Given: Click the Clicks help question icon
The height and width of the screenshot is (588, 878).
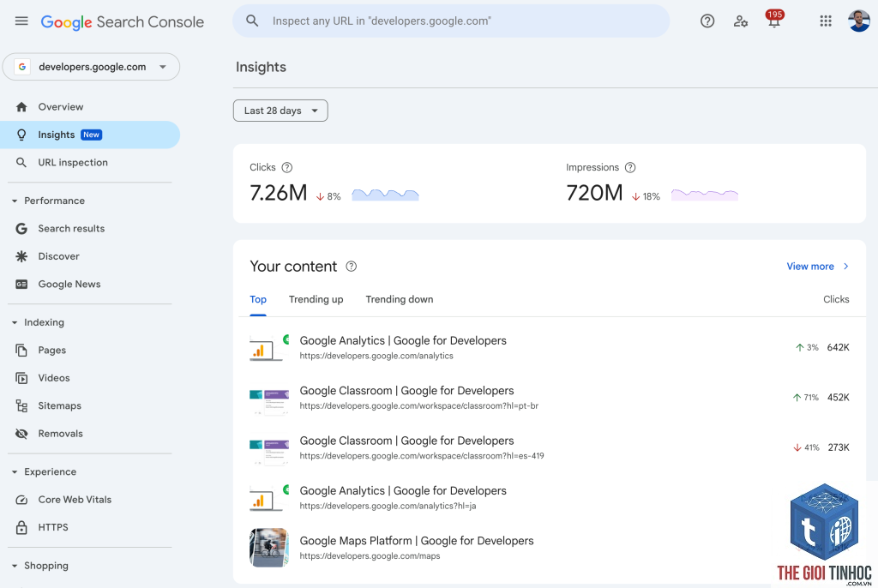Looking at the screenshot, I should coord(286,167).
